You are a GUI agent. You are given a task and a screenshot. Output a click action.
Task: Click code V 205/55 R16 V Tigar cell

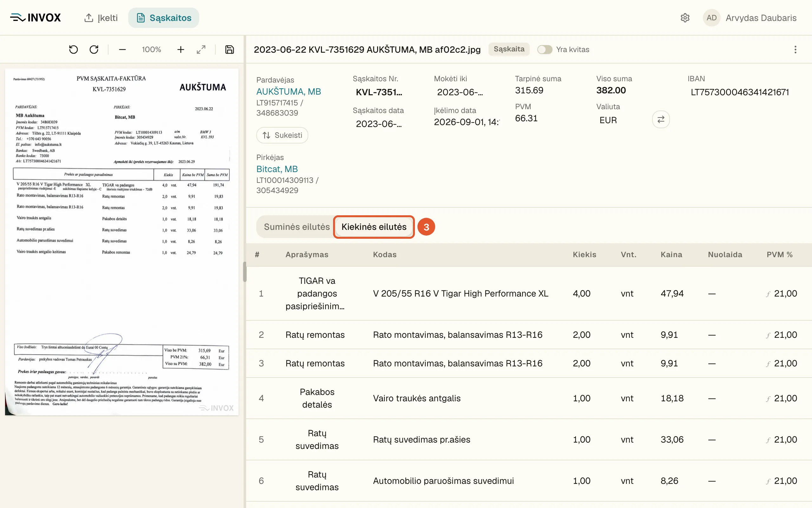[460, 294]
